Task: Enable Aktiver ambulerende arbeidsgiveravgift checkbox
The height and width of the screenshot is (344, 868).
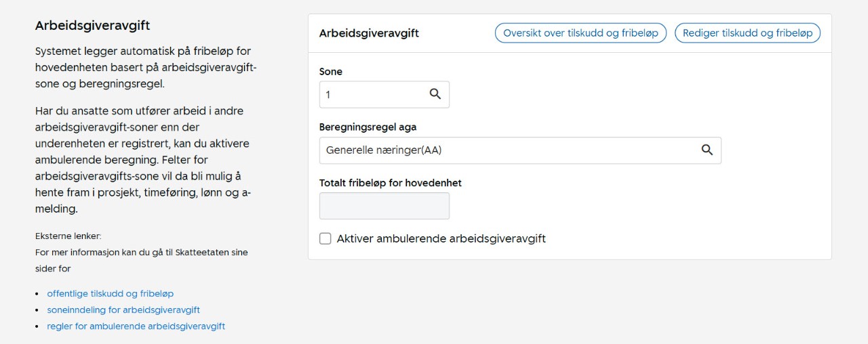Action: click(325, 238)
